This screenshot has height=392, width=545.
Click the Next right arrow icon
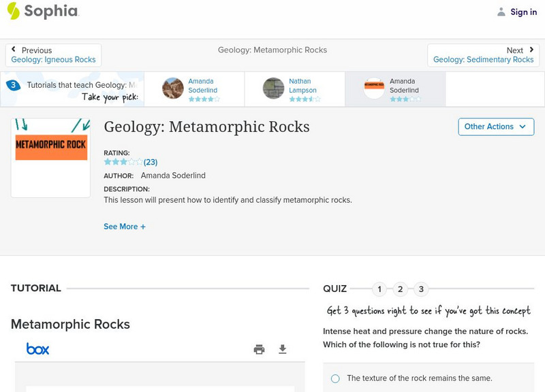(x=531, y=50)
